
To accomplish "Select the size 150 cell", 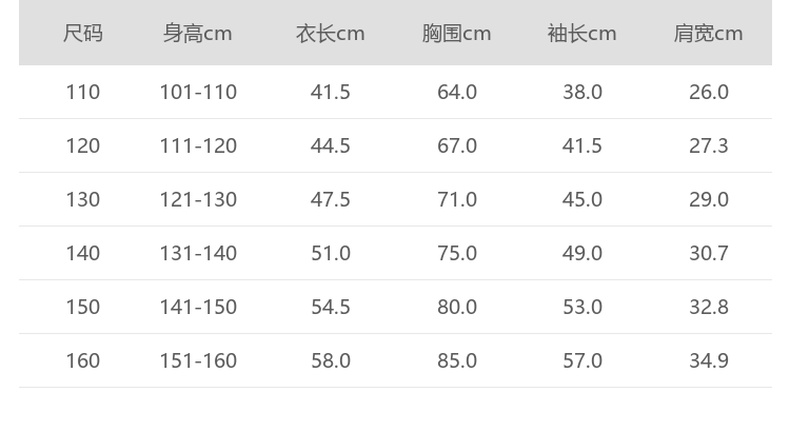I will [x=83, y=306].
